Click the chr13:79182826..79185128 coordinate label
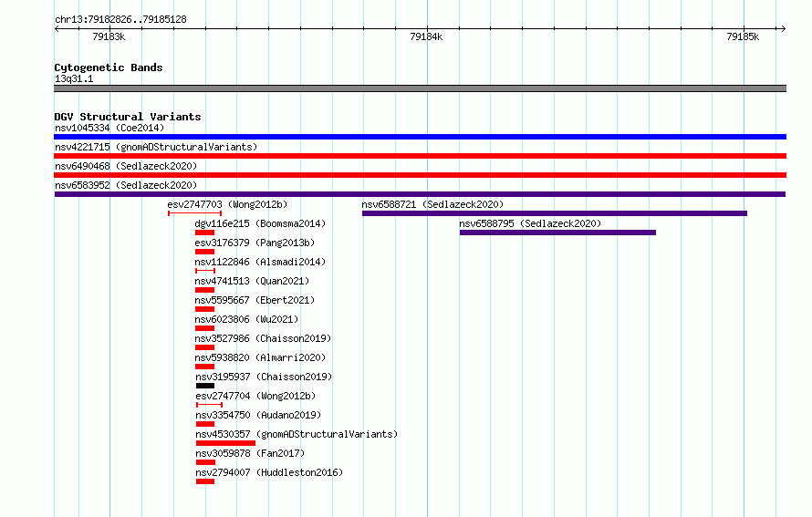This screenshot has height=517, width=812. [120, 20]
